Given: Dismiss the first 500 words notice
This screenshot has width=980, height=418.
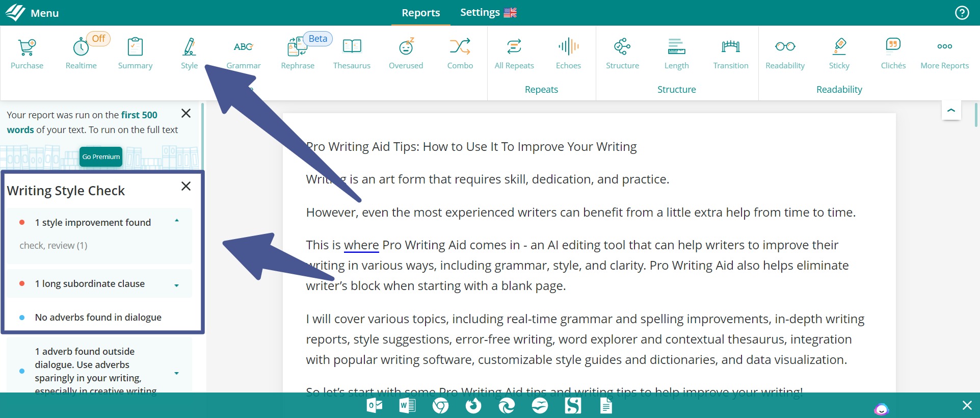Looking at the screenshot, I should coord(186,113).
